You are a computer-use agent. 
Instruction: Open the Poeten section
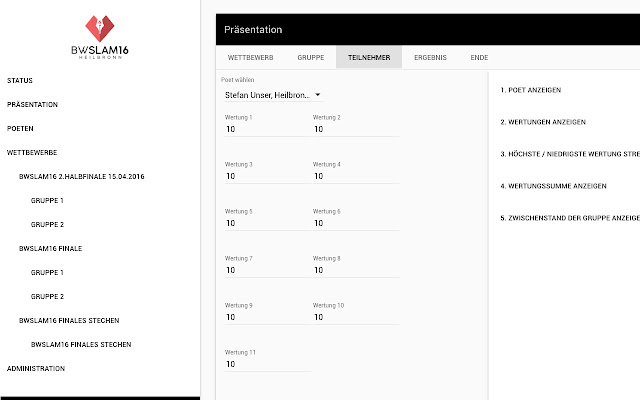tap(20, 129)
